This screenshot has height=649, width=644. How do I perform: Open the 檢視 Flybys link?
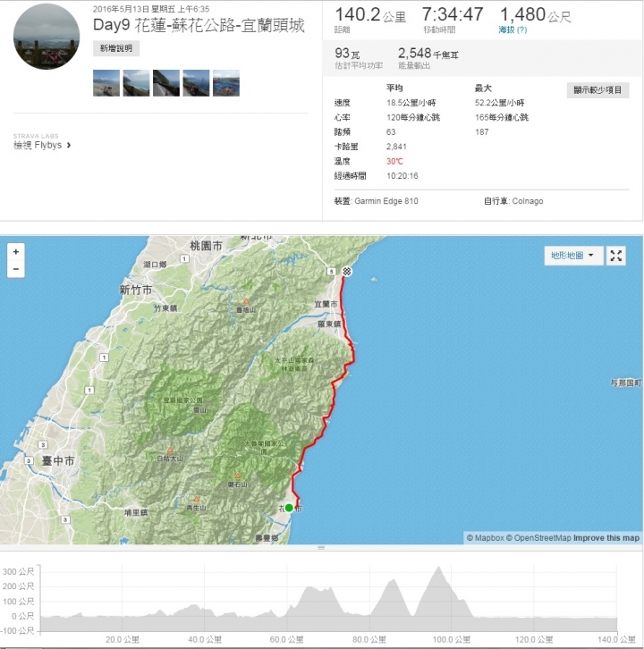38,146
